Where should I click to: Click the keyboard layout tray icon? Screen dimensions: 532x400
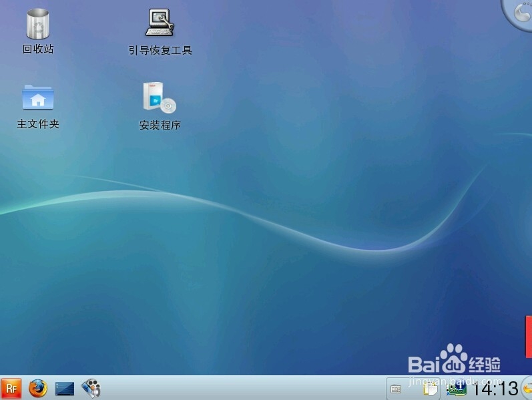(x=396, y=389)
